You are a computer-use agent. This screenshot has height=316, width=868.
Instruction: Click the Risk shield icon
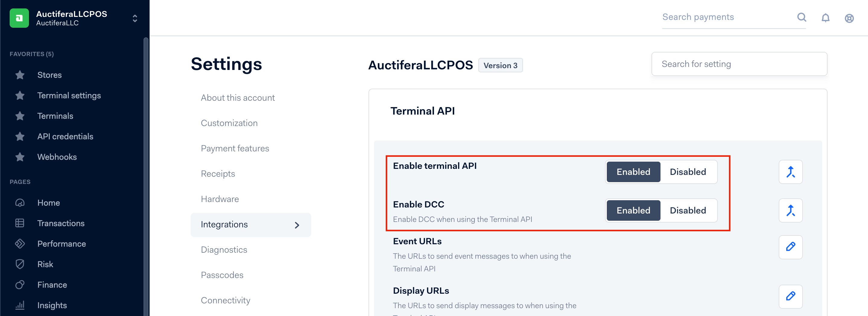coord(20,264)
